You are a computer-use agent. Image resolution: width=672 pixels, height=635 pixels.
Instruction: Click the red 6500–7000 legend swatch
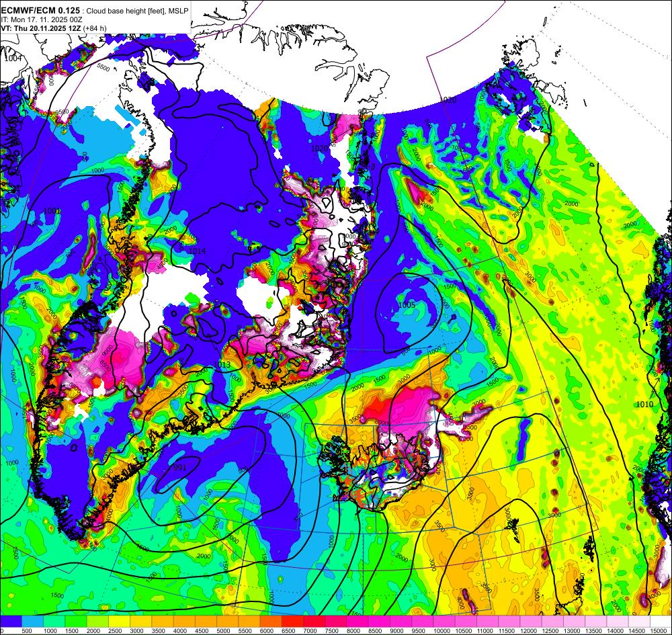click(x=293, y=621)
